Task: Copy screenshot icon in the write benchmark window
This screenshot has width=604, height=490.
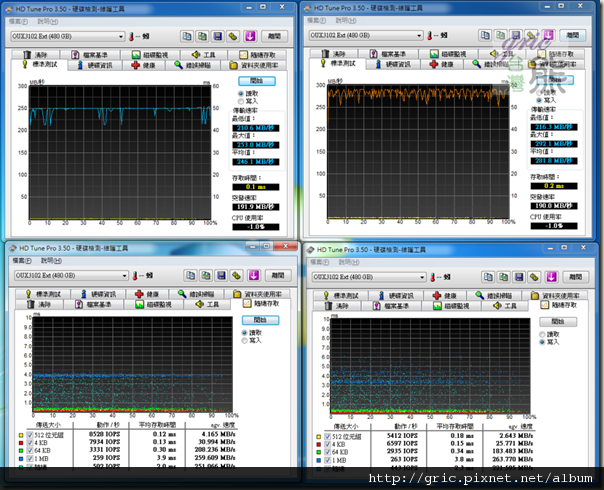Action: tap(500, 35)
